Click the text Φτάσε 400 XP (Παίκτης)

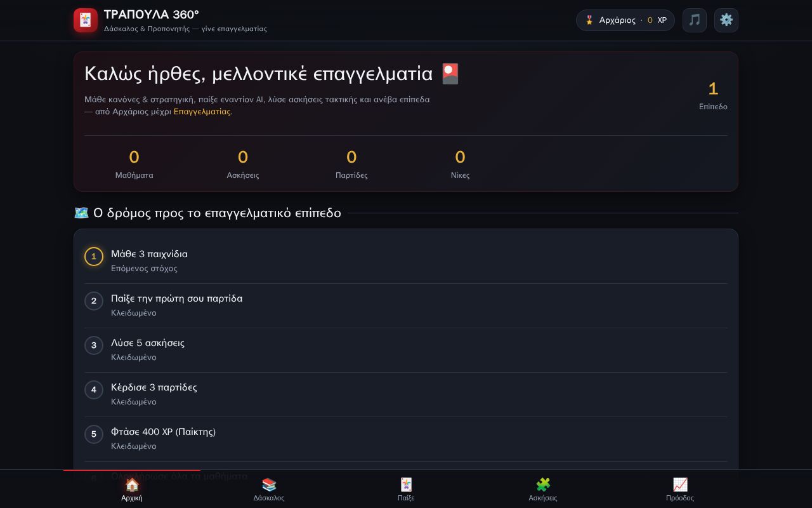click(x=163, y=432)
